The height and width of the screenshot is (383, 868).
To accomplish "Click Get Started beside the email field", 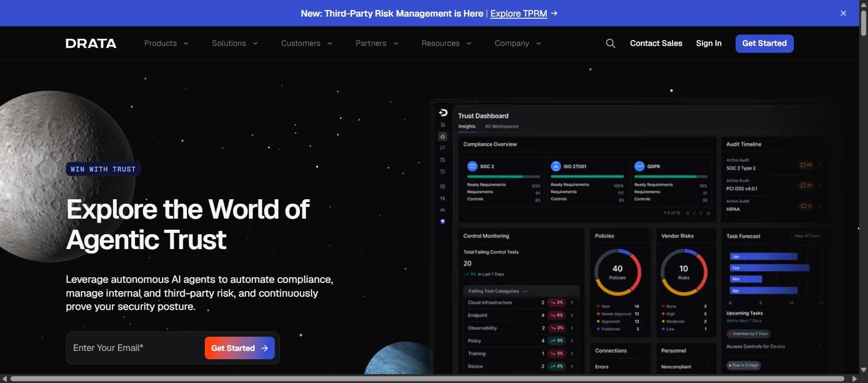I will (x=240, y=348).
